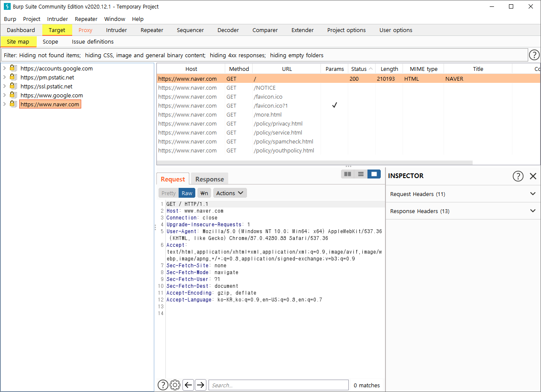Click the Burp Suite logo in title bar
Image resolution: width=541 pixels, height=392 pixels.
(x=7, y=6)
